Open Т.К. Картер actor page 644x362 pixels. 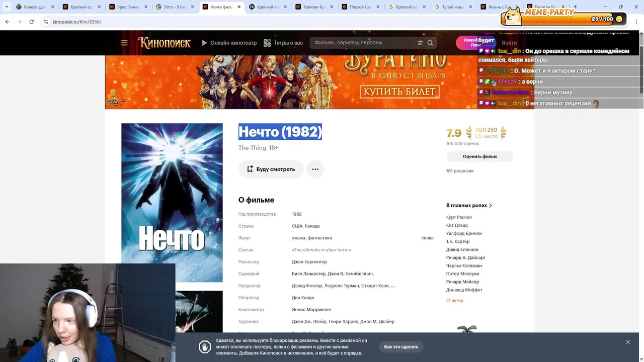click(x=457, y=241)
